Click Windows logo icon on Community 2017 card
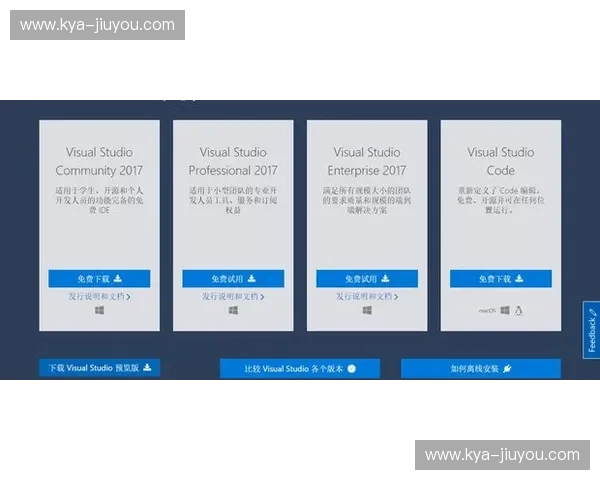 tap(99, 310)
